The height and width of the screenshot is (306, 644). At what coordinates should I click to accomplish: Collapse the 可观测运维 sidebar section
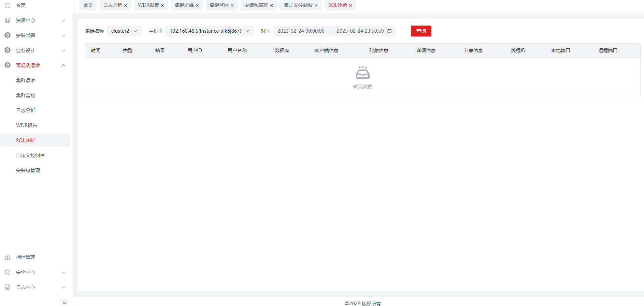[x=63, y=65]
